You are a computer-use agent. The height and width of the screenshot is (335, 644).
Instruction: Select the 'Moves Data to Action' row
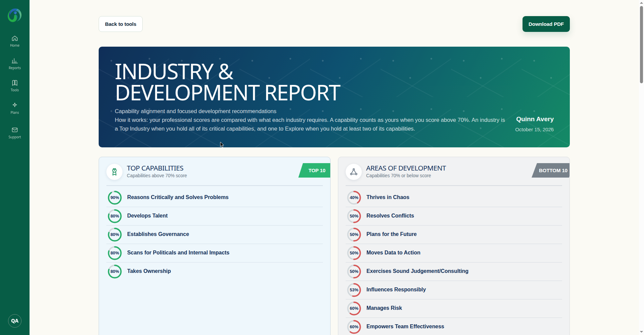pos(454,253)
